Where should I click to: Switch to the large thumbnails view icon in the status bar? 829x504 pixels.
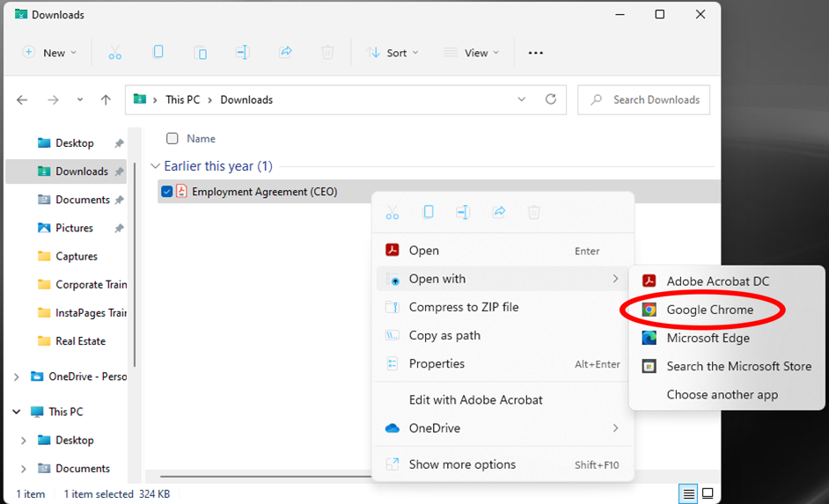[x=708, y=494]
